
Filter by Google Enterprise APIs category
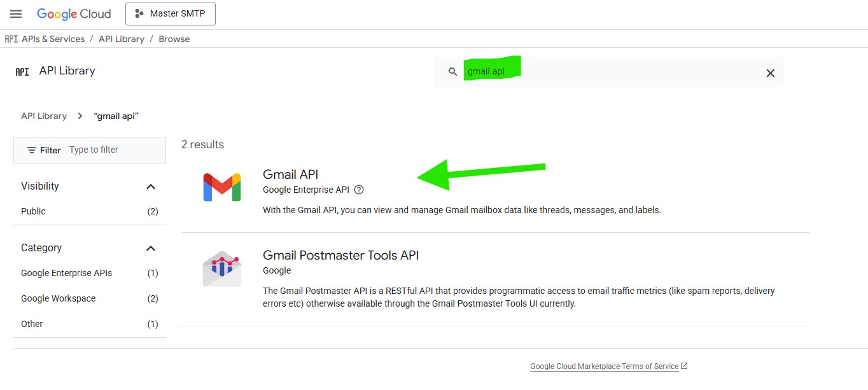click(66, 273)
